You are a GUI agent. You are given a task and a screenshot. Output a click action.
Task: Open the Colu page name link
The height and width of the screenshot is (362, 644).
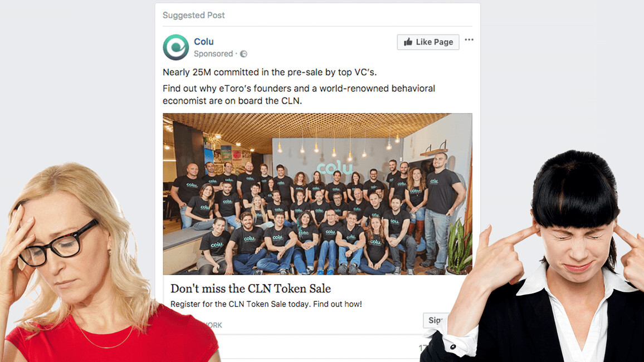pyautogui.click(x=204, y=41)
